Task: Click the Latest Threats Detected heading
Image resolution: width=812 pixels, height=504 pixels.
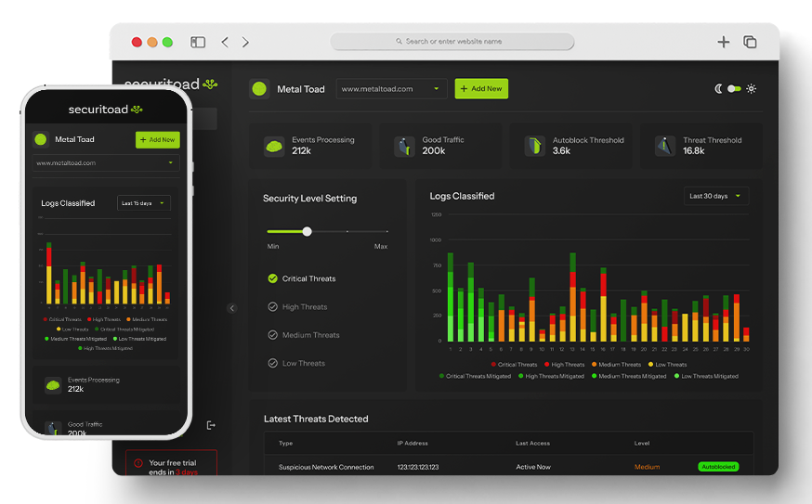Action: point(316,420)
